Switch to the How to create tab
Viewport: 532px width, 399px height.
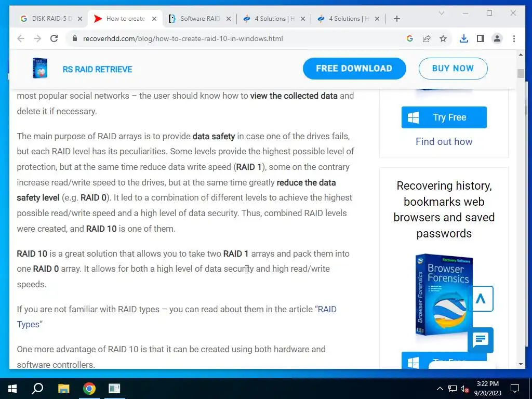pyautogui.click(x=125, y=19)
